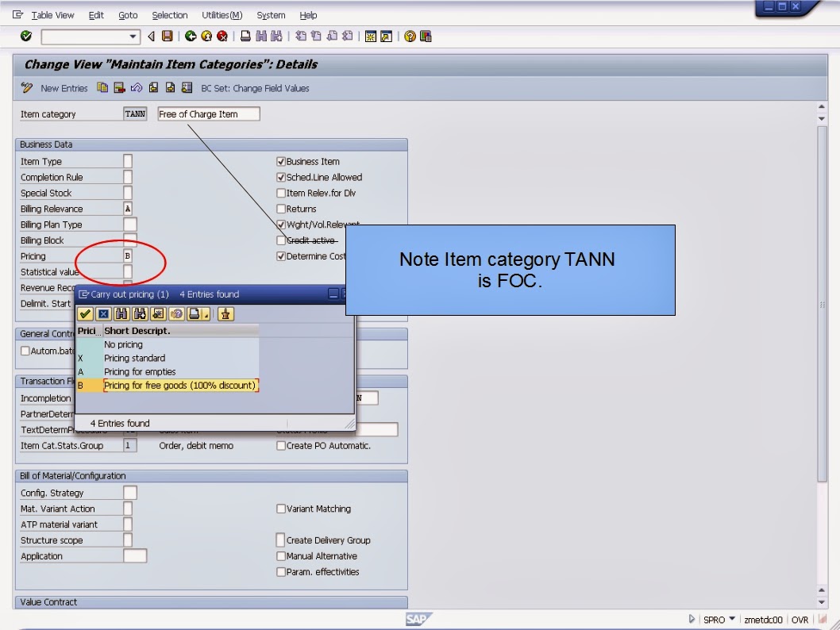This screenshot has width=840, height=630.
Task: Open the Selection menu
Action: 170,15
